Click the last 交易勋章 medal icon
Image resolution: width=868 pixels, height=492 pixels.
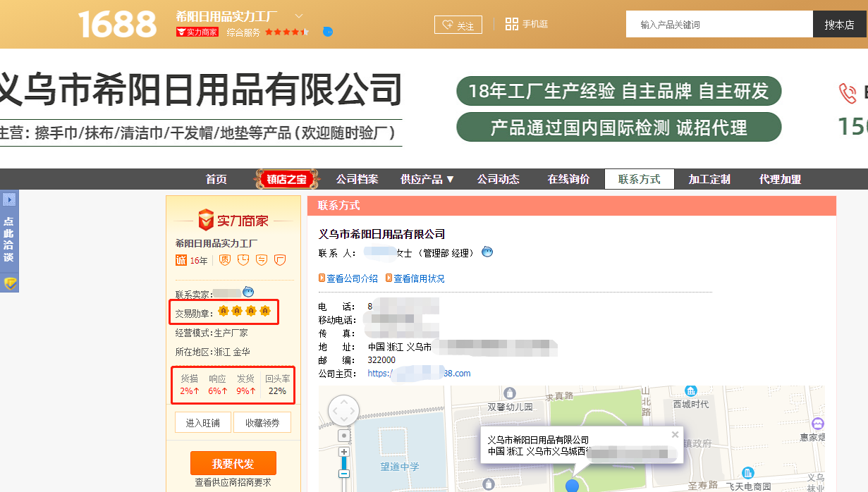[265, 311]
